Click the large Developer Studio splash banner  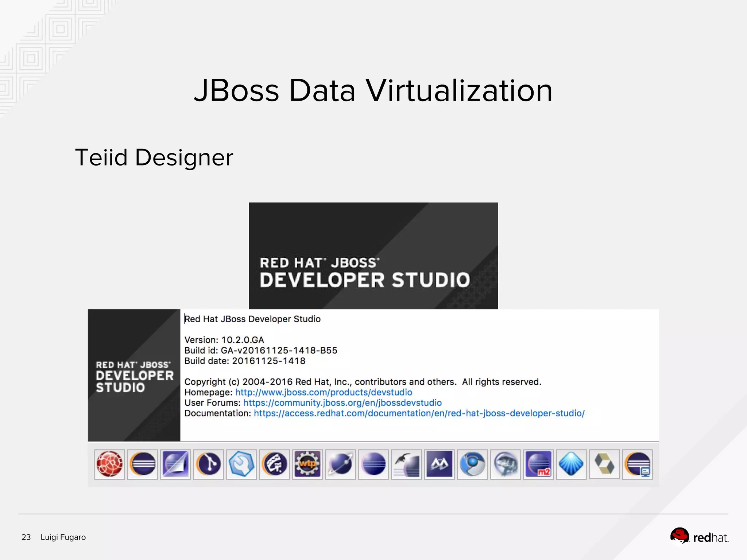pos(373,256)
